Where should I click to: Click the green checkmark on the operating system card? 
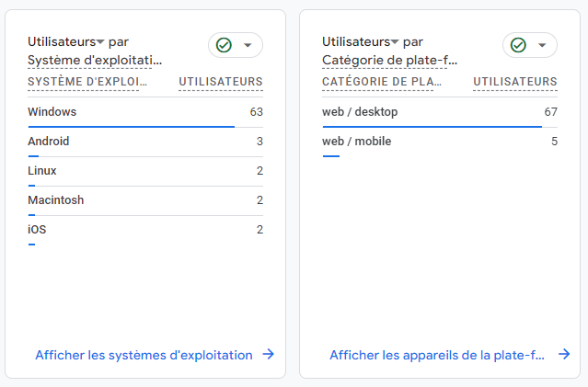(224, 45)
